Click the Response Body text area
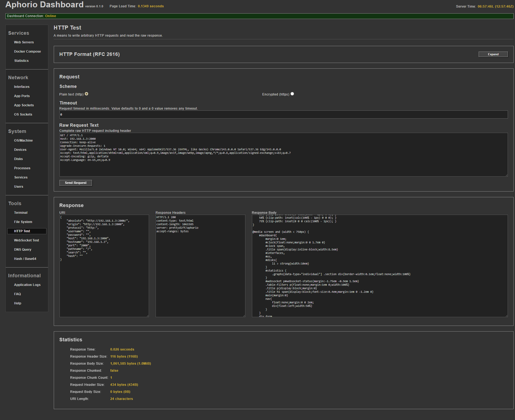 [x=379, y=266]
